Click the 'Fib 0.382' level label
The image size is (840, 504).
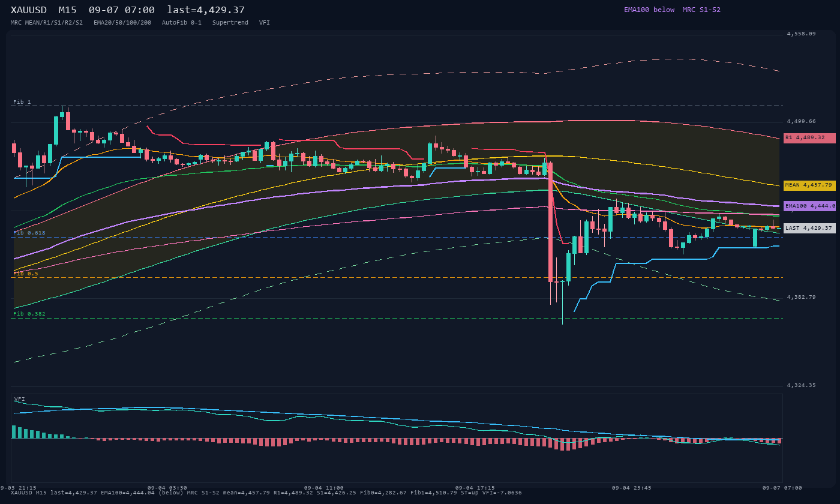[x=29, y=314]
